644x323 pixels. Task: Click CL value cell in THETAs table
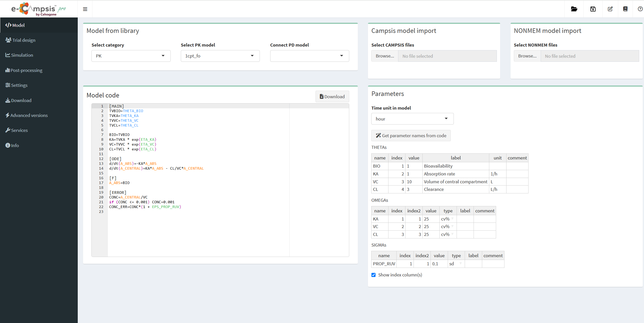414,189
